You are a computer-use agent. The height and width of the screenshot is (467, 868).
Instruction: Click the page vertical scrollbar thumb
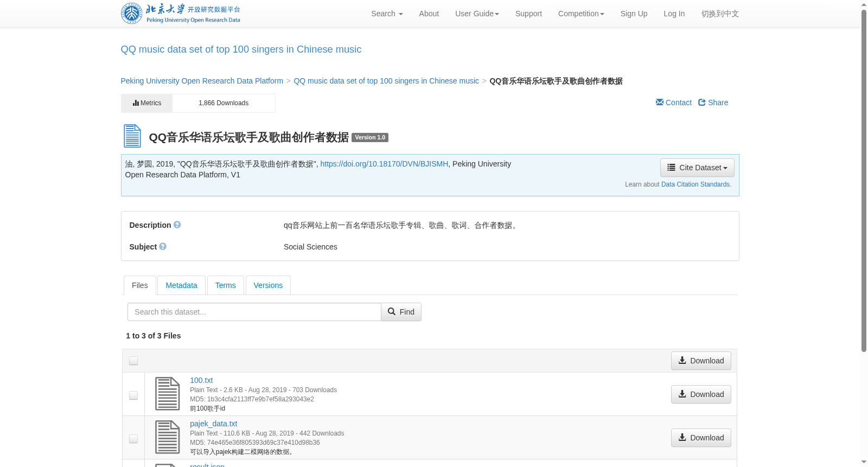pyautogui.click(x=864, y=181)
